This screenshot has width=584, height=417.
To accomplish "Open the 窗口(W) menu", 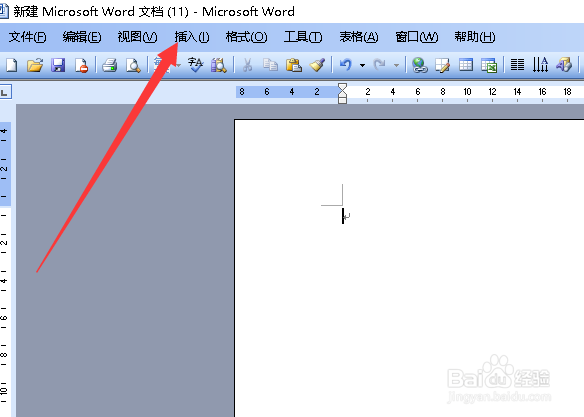I will pyautogui.click(x=416, y=37).
